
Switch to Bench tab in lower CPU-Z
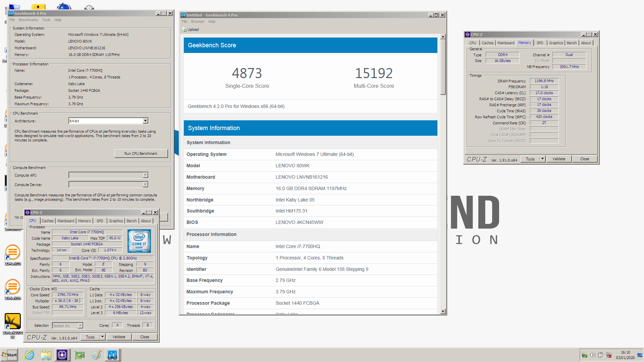[132, 221]
